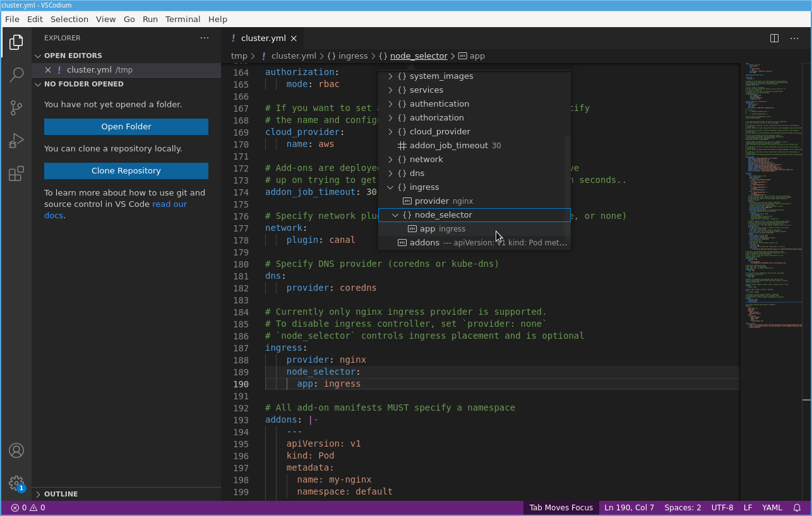Click the node_selector breadcrumb segment

(413, 56)
